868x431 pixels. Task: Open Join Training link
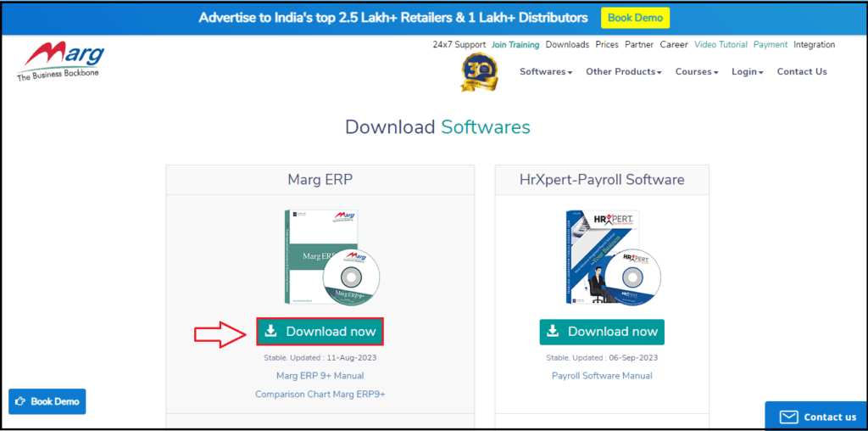coord(515,45)
